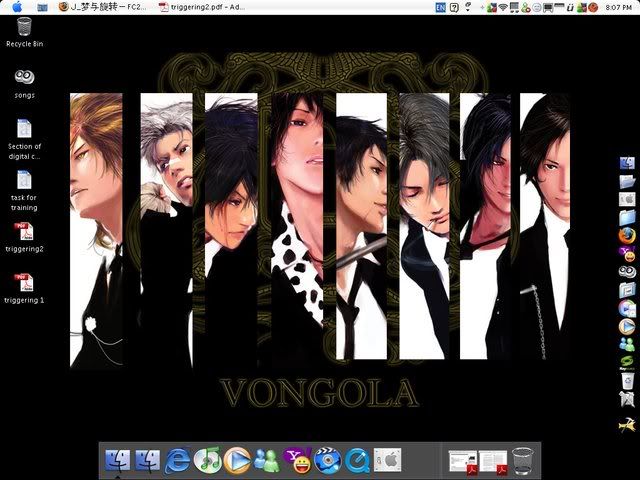Image resolution: width=640 pixels, height=480 pixels.
Task: Click the blue show-desktop icon beside Apple logo
Action: coord(42,7)
